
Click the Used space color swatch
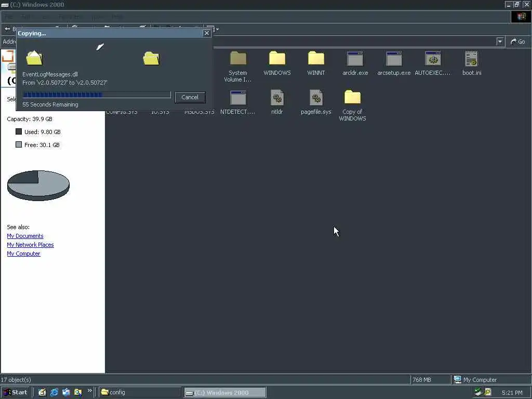tap(19, 131)
